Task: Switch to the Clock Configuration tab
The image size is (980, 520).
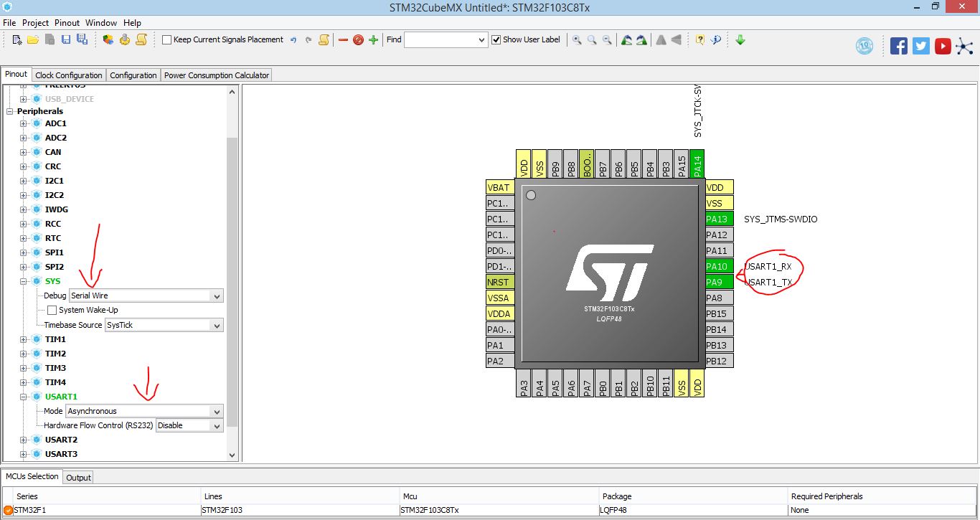Action: pos(68,75)
